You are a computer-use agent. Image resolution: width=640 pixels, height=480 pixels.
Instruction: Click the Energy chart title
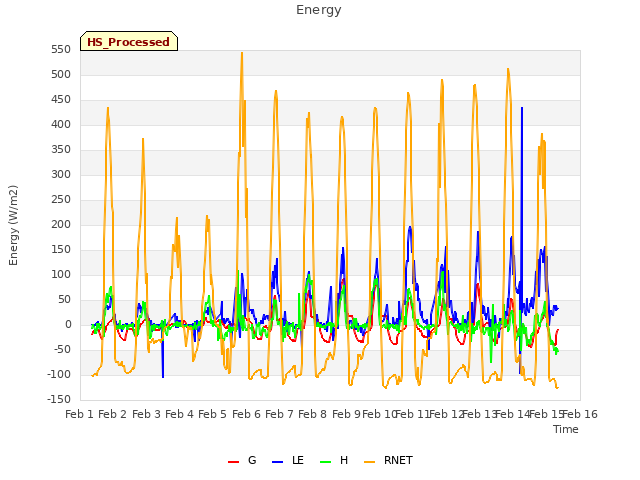point(318,10)
